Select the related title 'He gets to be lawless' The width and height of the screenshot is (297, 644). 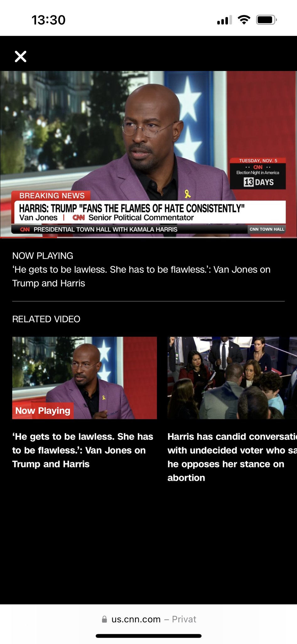(x=83, y=450)
